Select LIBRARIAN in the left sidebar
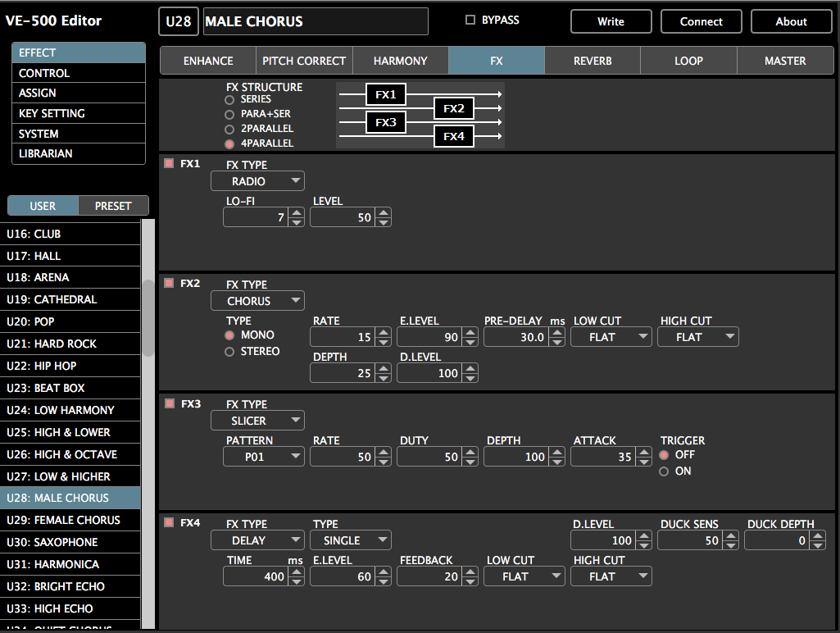Viewport: 840px width, 633px height. pos(78,153)
